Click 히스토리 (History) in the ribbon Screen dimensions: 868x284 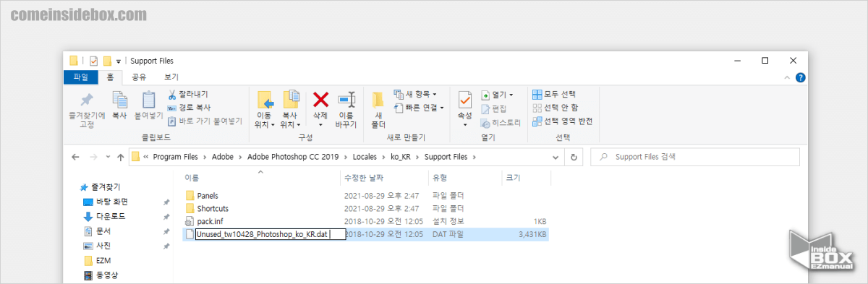click(500, 122)
